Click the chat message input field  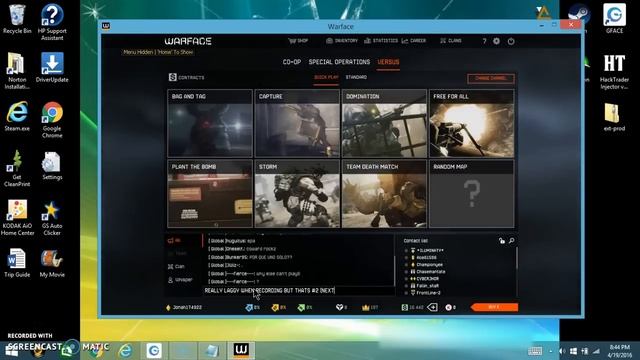299,291
